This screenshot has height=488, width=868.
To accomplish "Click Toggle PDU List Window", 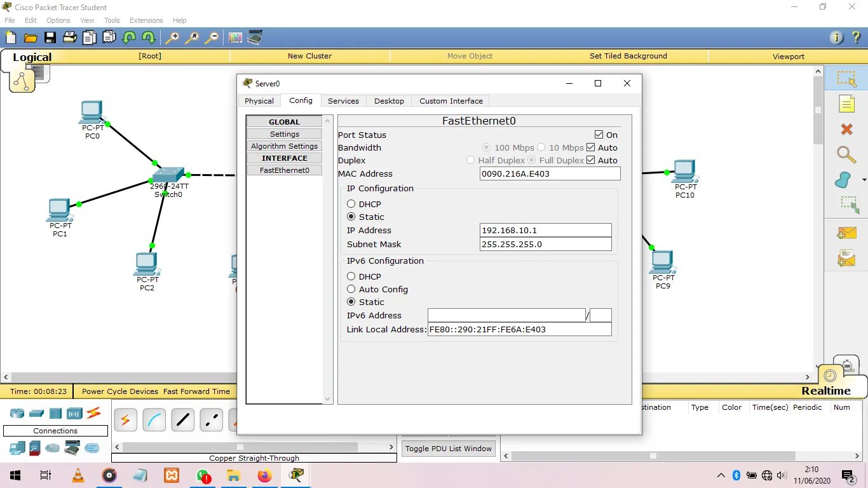I will [449, 449].
